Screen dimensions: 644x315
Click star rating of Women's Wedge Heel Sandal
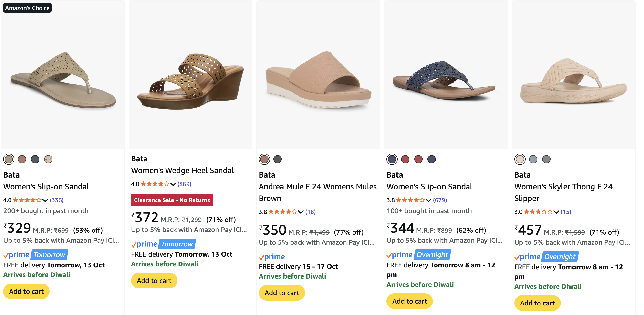click(155, 184)
